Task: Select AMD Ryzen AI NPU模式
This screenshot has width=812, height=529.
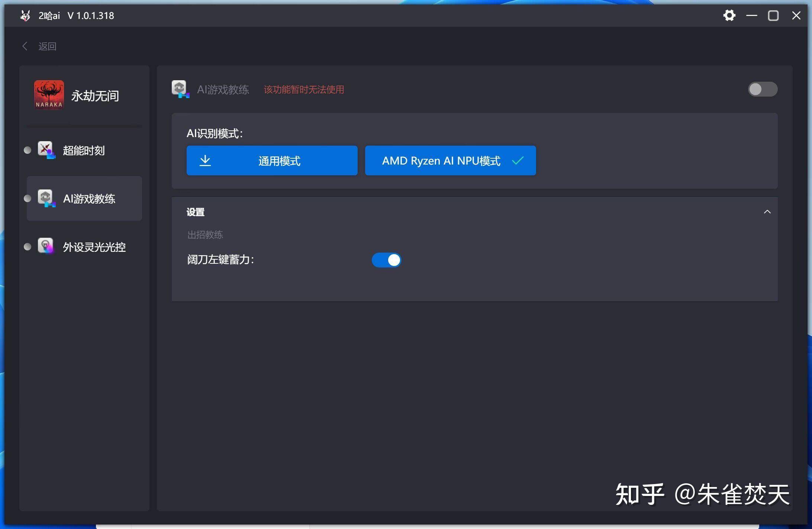Action: pos(450,160)
